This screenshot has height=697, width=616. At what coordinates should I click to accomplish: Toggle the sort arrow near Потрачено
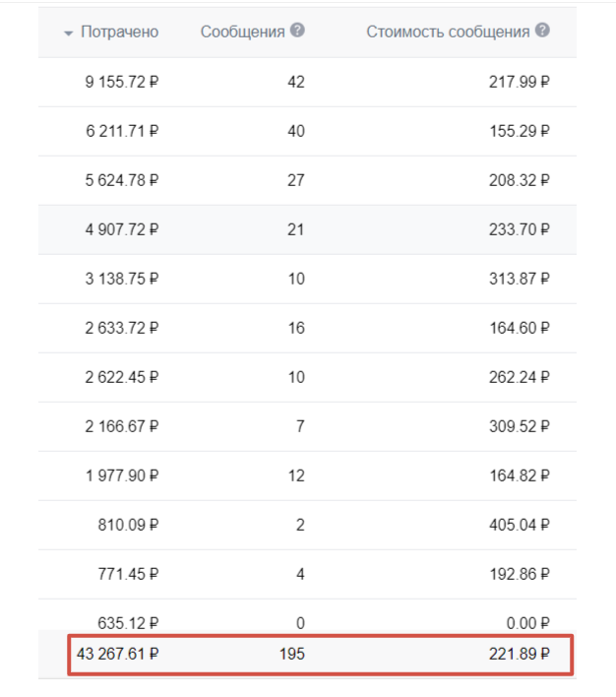[68, 33]
